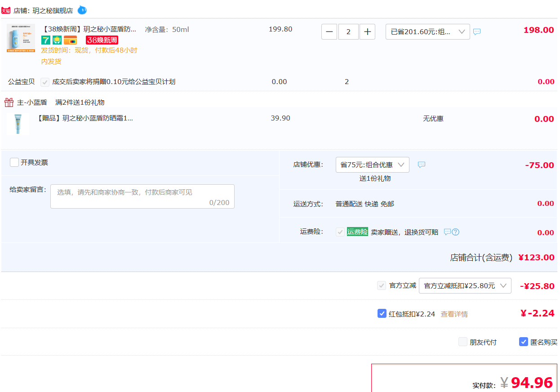The image size is (560, 392).
Task: Toggle the 官方立减 checkbox
Action: click(x=382, y=285)
